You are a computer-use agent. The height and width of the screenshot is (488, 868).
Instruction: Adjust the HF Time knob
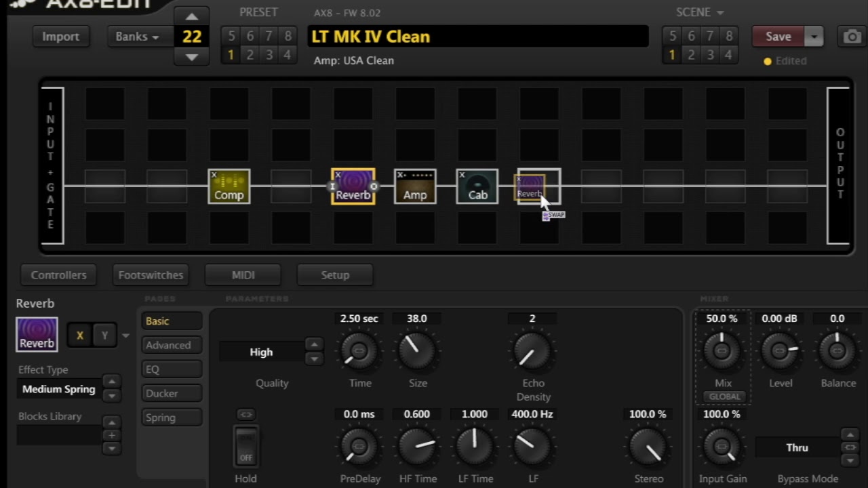pos(416,446)
